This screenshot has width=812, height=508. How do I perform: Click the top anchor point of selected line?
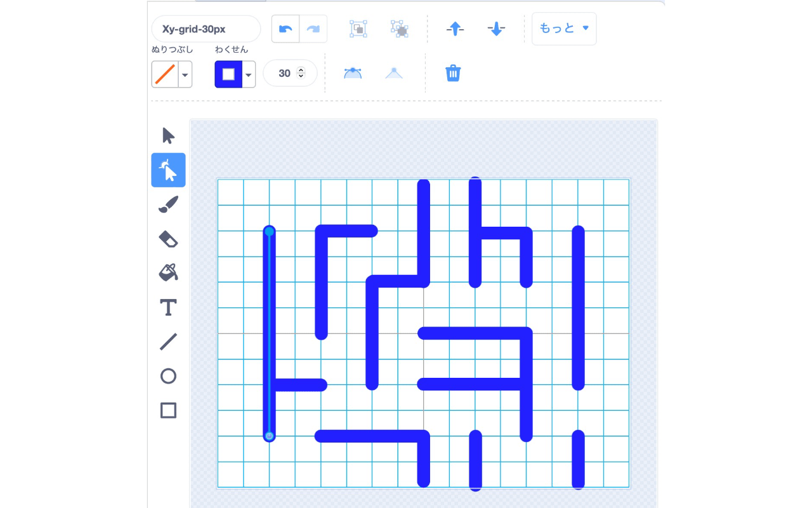269,231
